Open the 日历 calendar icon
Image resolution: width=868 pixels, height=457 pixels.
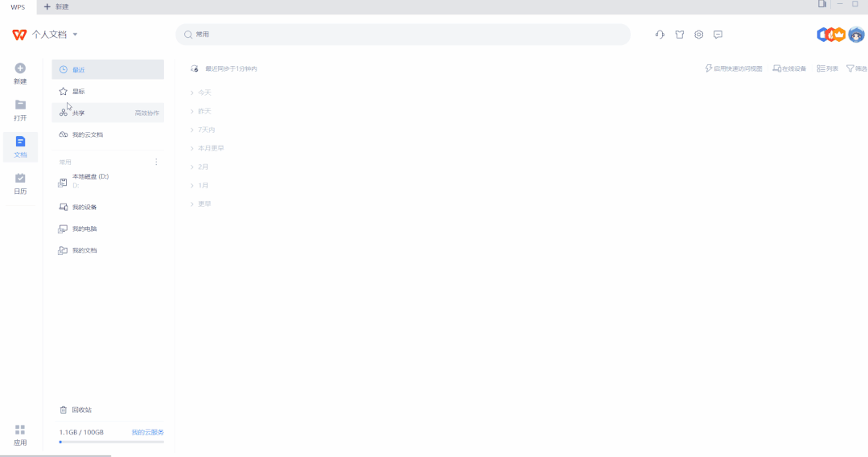(x=20, y=178)
